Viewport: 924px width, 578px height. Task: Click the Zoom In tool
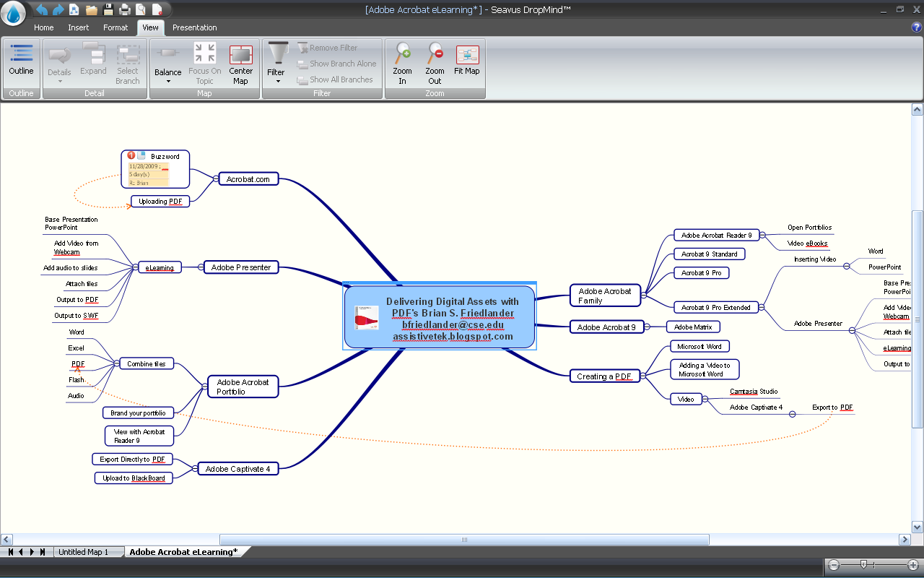(402, 65)
